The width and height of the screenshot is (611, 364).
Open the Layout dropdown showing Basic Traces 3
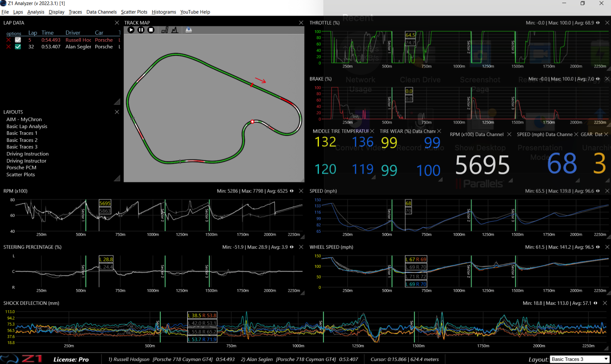click(579, 359)
